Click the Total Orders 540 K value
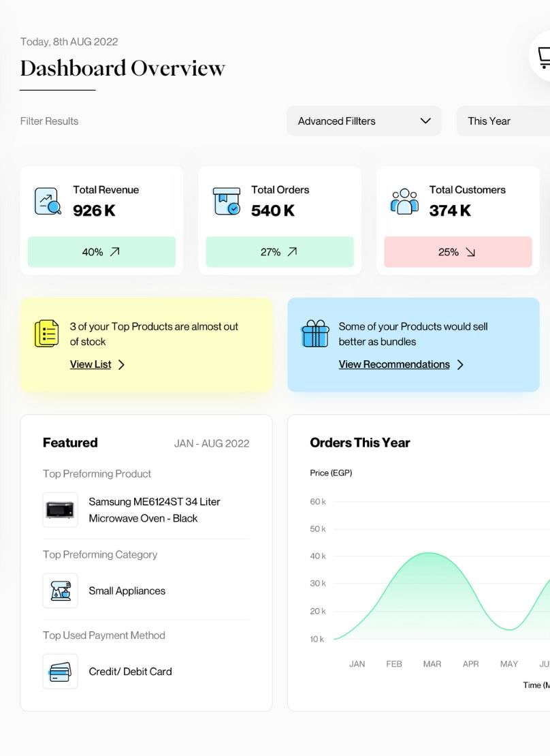The width and height of the screenshot is (550, 756). 273,210
